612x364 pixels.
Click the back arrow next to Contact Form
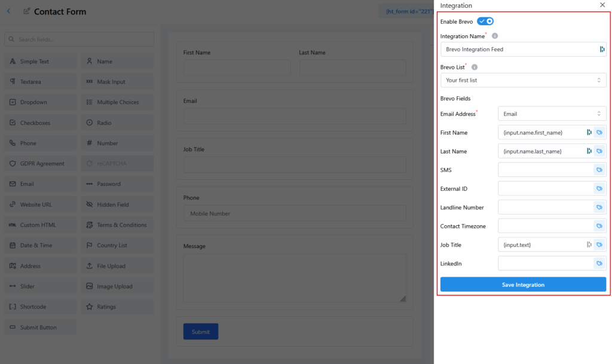tap(8, 11)
